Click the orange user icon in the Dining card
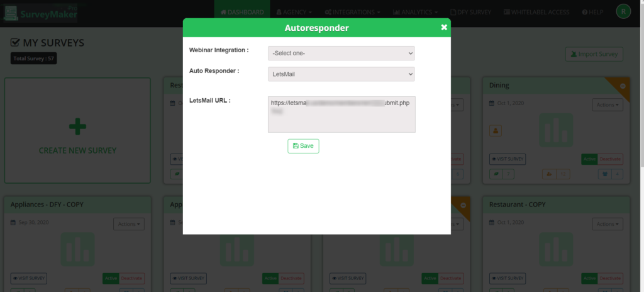Image resolution: width=644 pixels, height=292 pixels. (496, 131)
